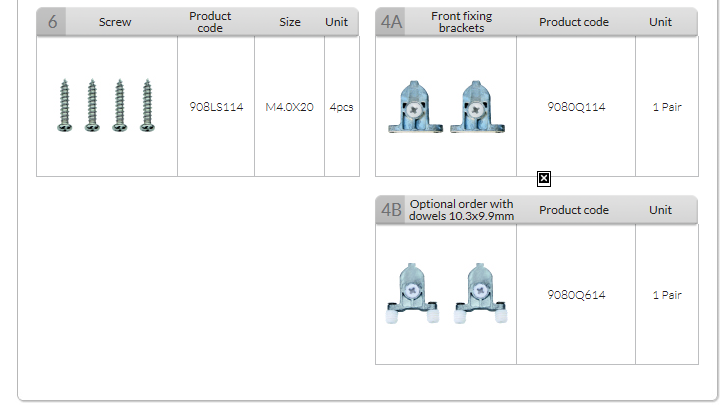Click the Size column header
The image size is (726, 420).
coord(290,22)
